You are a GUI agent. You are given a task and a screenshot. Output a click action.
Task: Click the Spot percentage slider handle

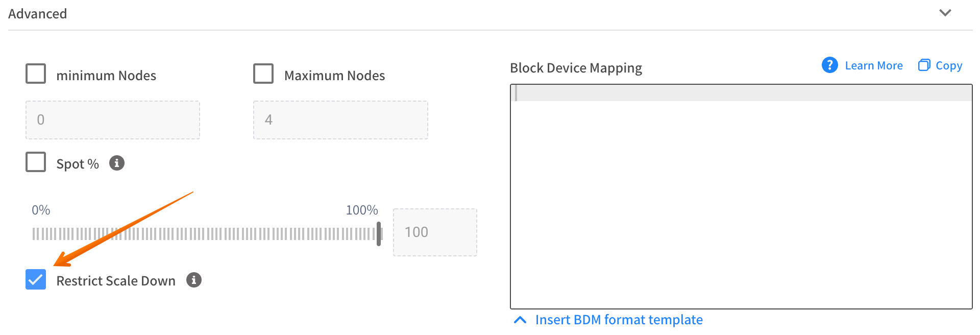(379, 233)
